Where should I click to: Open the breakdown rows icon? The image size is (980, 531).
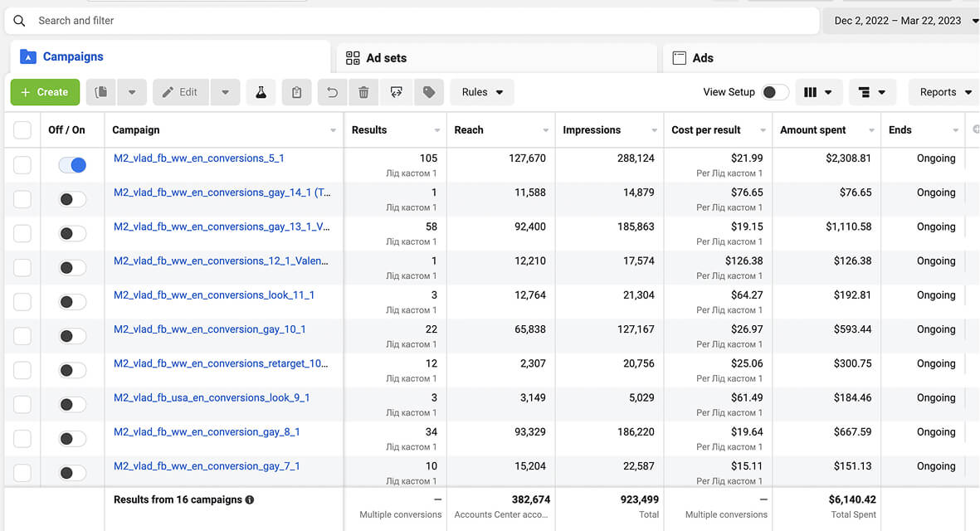click(872, 92)
